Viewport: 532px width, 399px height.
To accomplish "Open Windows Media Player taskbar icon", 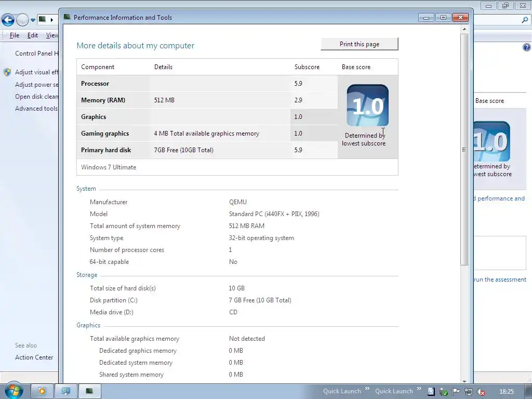I will [42, 391].
